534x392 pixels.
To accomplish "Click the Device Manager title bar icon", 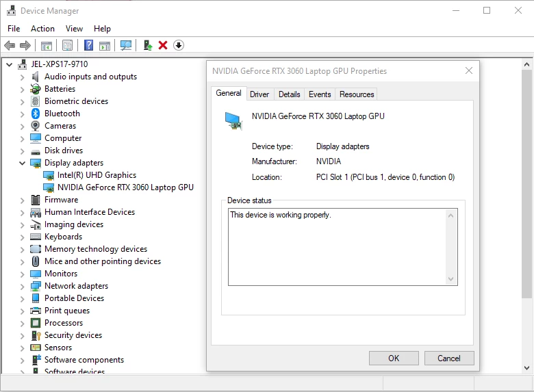I will click(11, 10).
